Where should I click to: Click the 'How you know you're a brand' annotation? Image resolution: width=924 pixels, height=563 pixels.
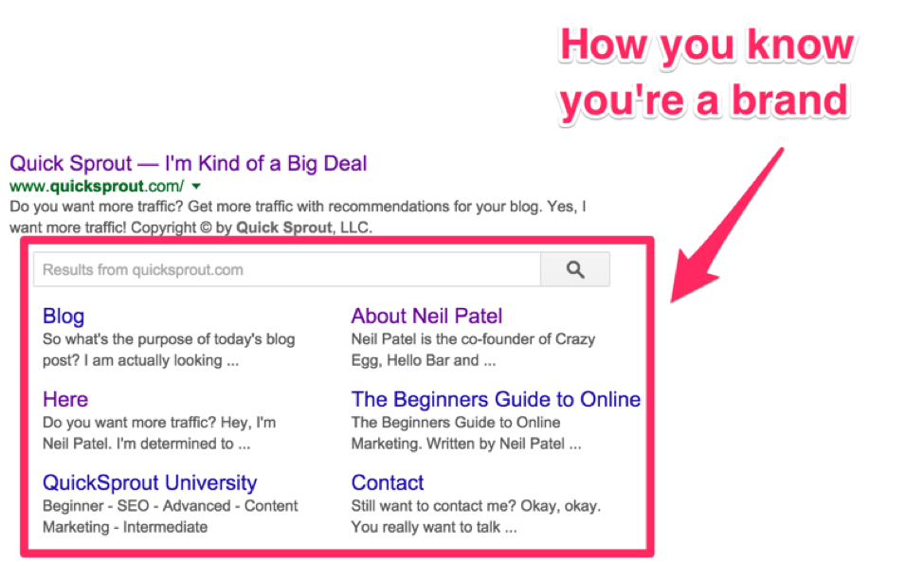(705, 74)
